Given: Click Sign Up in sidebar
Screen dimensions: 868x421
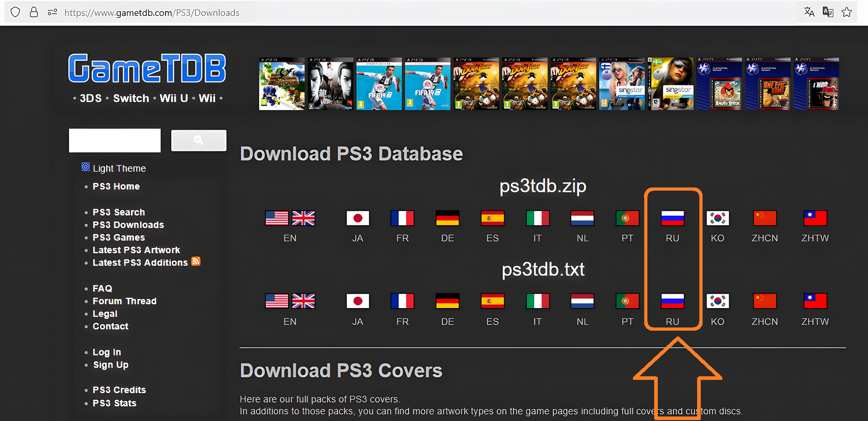Looking at the screenshot, I should pos(111,365).
